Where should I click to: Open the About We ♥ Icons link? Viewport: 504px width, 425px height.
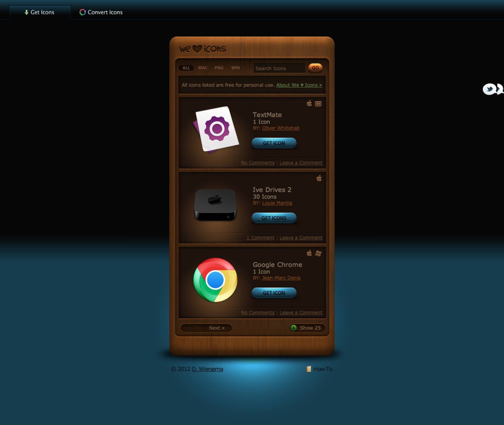(299, 85)
